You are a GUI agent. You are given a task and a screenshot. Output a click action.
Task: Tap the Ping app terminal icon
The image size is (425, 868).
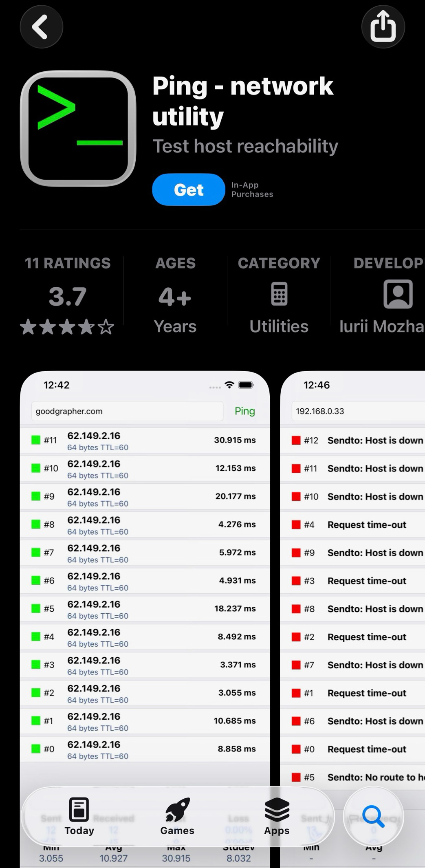pos(78,128)
